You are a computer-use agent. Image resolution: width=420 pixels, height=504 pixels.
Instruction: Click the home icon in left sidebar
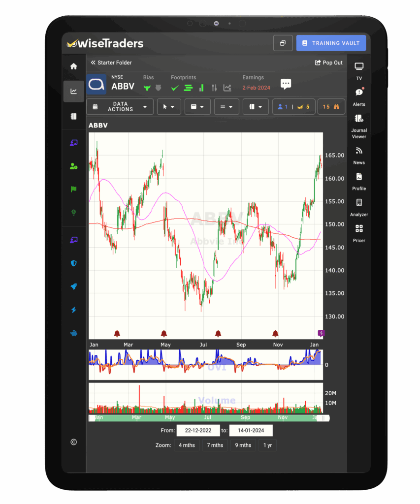[x=73, y=66]
